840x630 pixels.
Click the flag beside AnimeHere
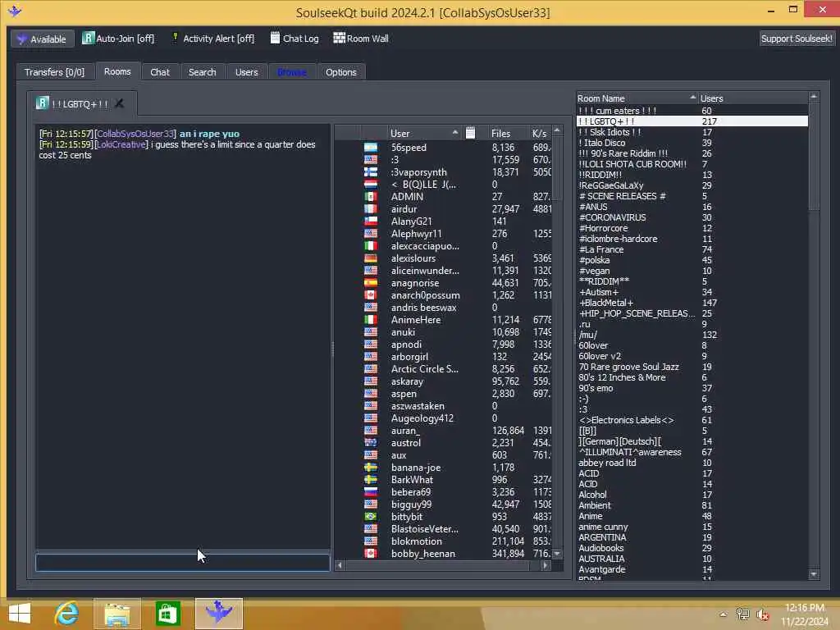click(371, 320)
